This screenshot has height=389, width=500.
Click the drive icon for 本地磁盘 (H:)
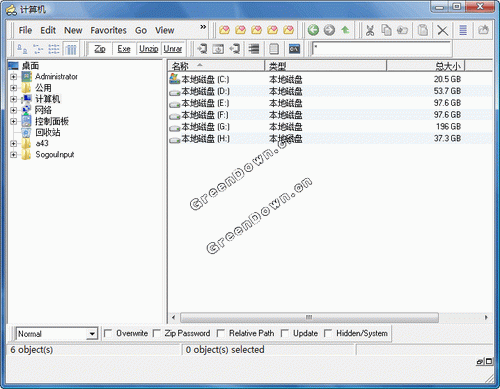pos(174,139)
